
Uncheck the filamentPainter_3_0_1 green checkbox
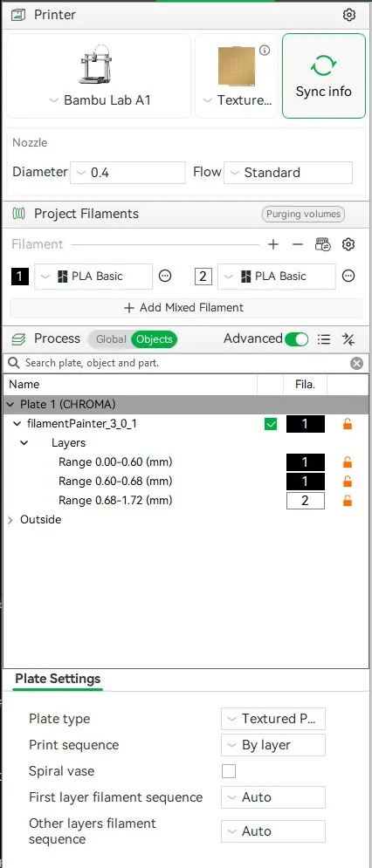point(271,425)
